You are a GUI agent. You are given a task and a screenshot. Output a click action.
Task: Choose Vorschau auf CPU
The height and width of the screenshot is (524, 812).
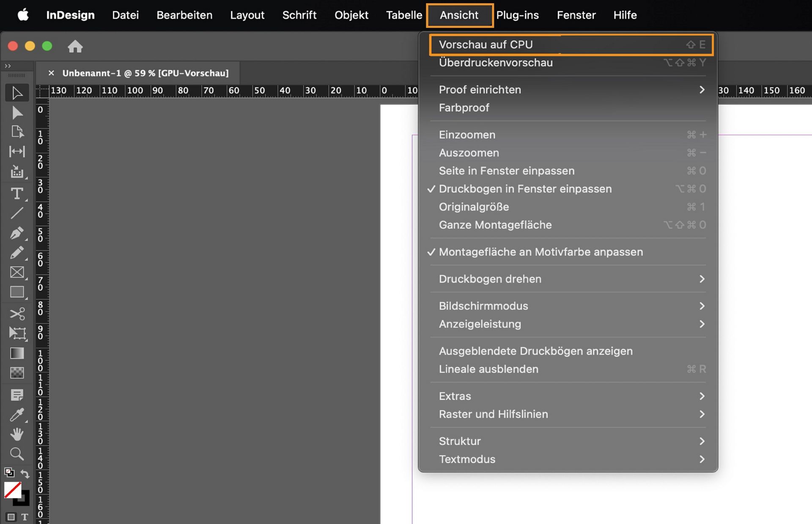(486, 44)
